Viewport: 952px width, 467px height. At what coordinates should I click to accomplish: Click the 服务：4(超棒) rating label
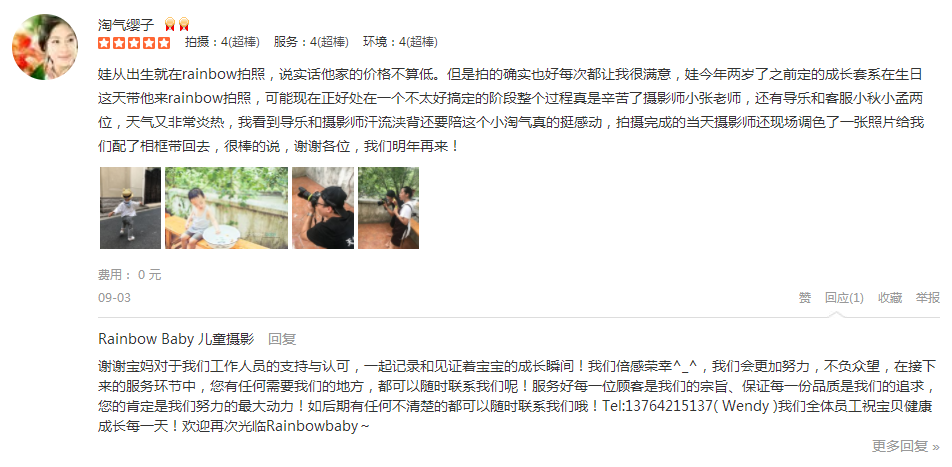click(311, 43)
